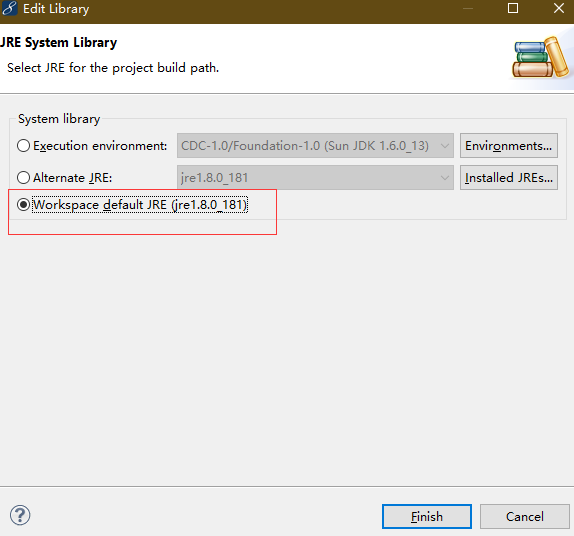Open the Execution environment combo box

point(315,146)
